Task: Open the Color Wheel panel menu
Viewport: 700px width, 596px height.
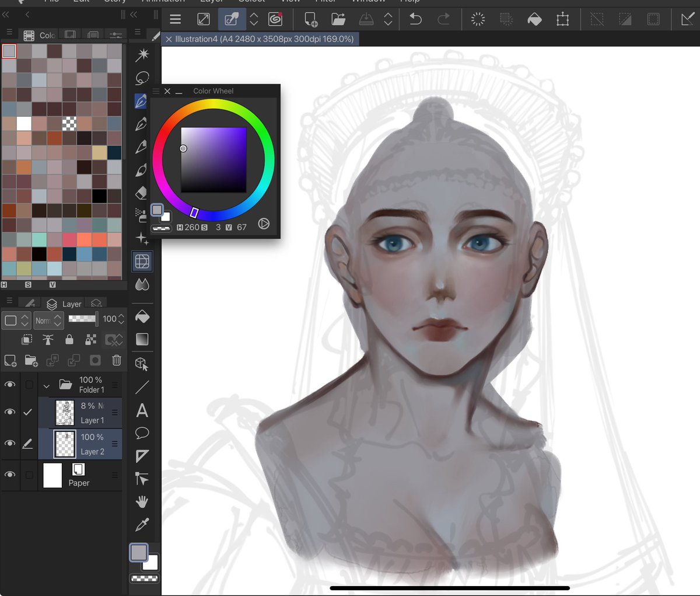Action: (156, 91)
